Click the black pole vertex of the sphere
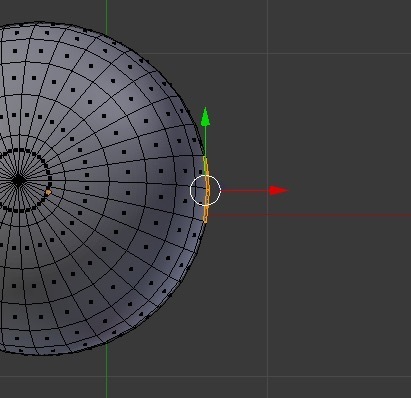The image size is (411, 398). tap(18, 180)
